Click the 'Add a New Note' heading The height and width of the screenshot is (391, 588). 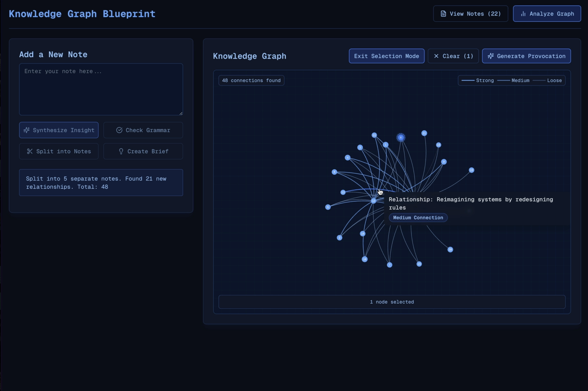(53, 55)
